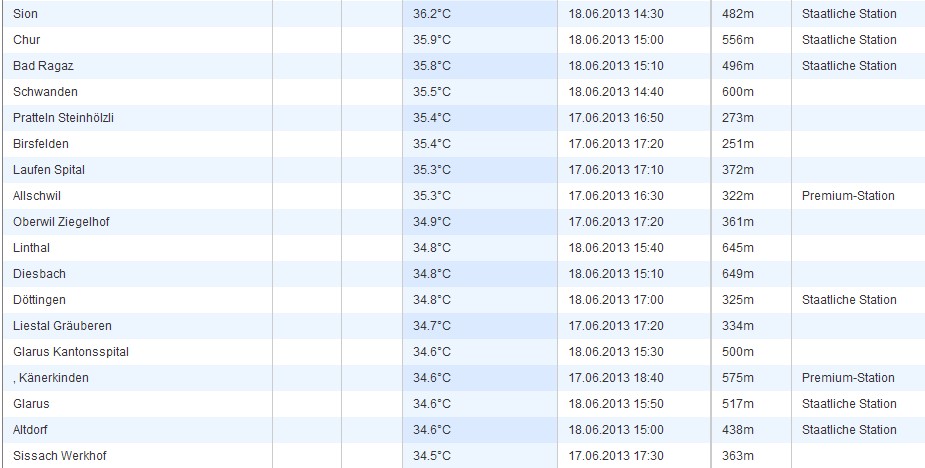
Task: Click the Altdorf station name
Action: [x=33, y=430]
